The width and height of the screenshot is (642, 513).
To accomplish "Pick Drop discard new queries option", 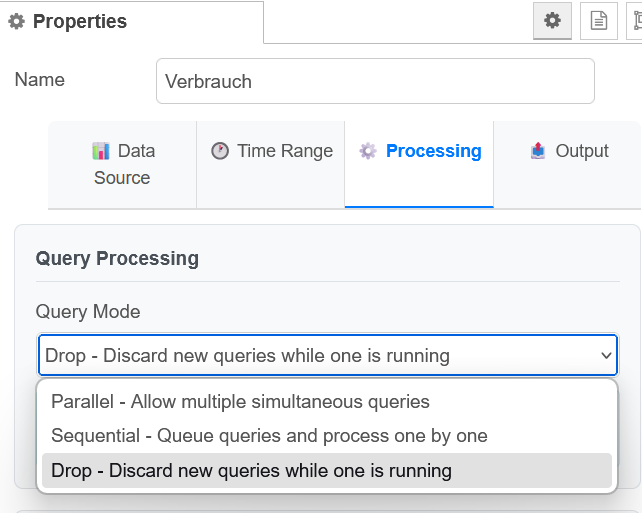I will (x=251, y=470).
